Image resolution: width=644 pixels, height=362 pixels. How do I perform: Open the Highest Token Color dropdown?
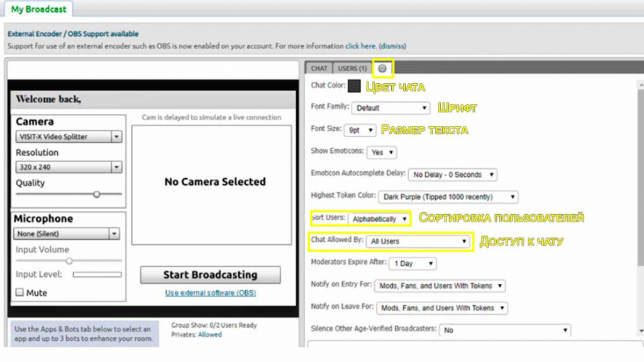[448, 196]
